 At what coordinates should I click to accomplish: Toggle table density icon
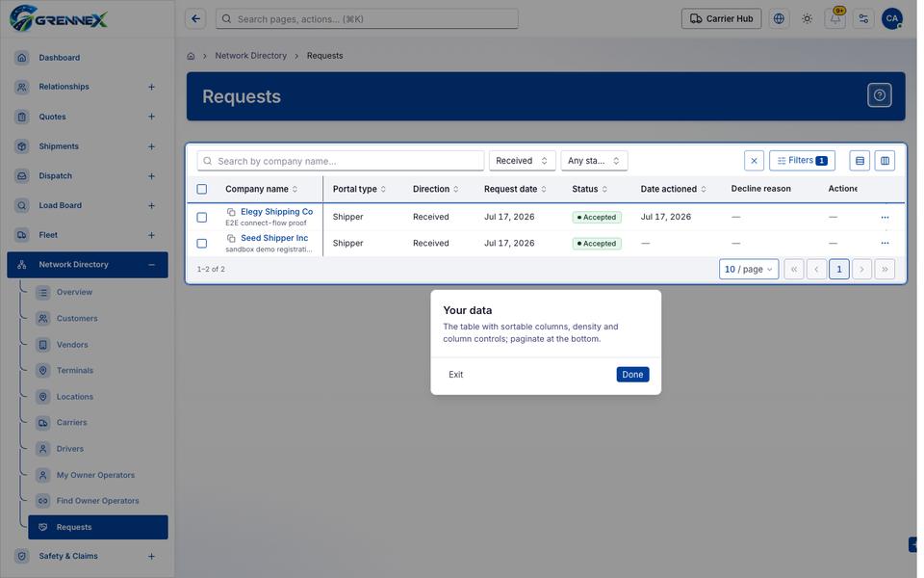(860, 161)
